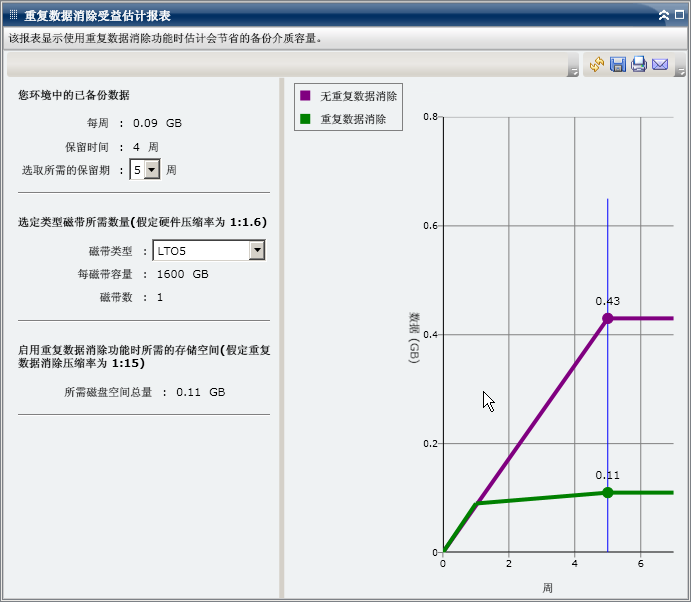691x602 pixels.
Task: Click the x-axis tick 6
Action: 640,563
